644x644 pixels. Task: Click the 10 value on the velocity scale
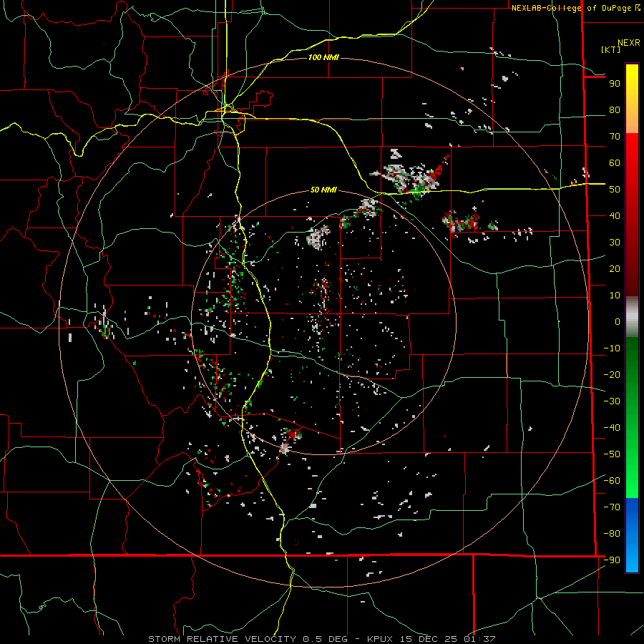615,296
